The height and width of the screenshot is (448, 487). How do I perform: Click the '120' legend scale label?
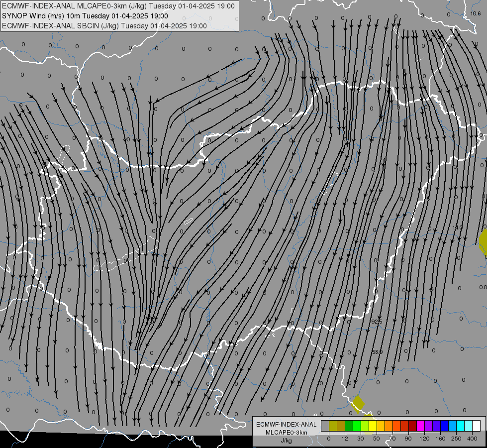(424, 439)
